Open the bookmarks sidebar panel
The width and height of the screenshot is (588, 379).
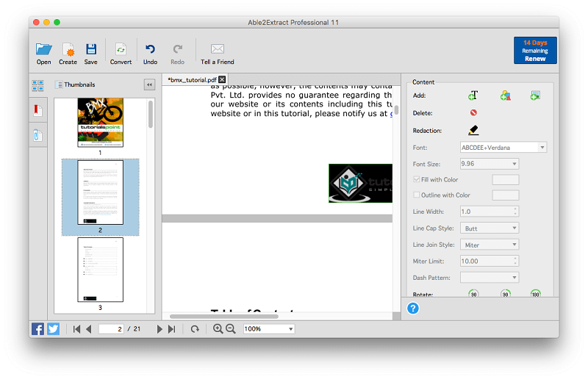pos(37,110)
